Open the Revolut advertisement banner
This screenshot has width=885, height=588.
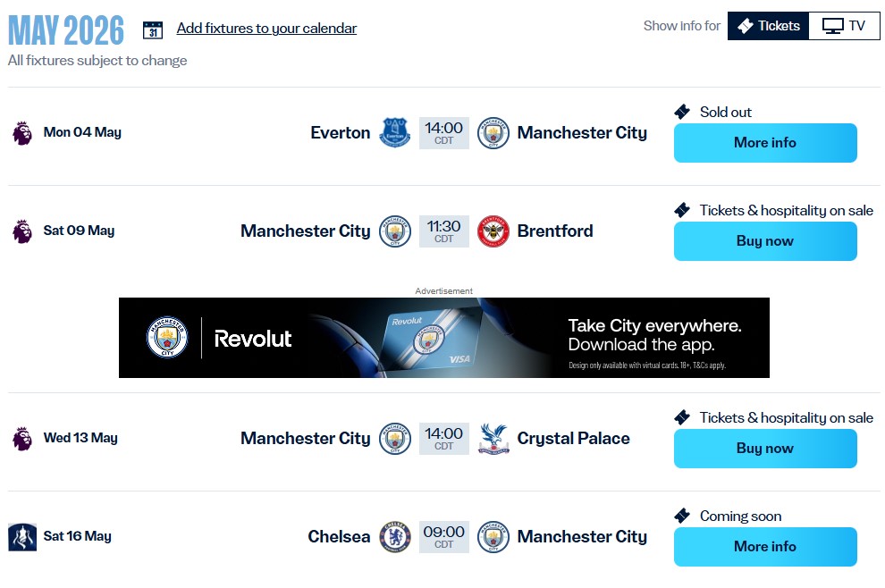click(x=444, y=338)
